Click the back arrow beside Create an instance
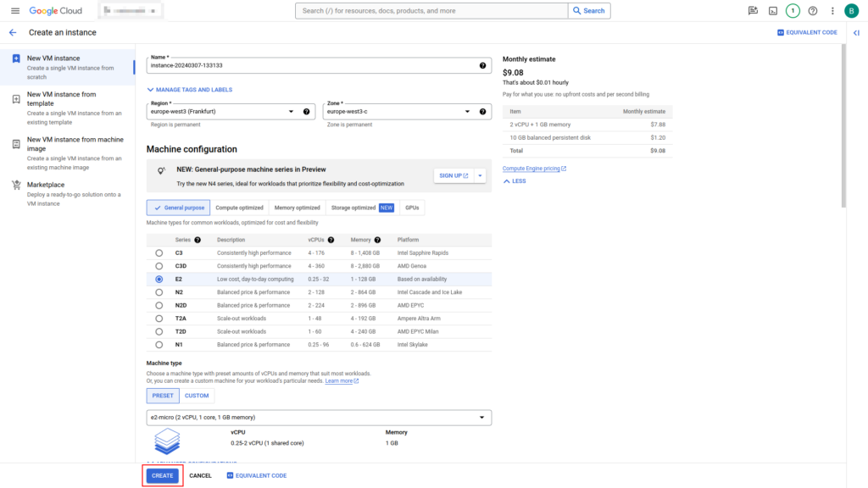This screenshot has width=868, height=488. point(13,32)
